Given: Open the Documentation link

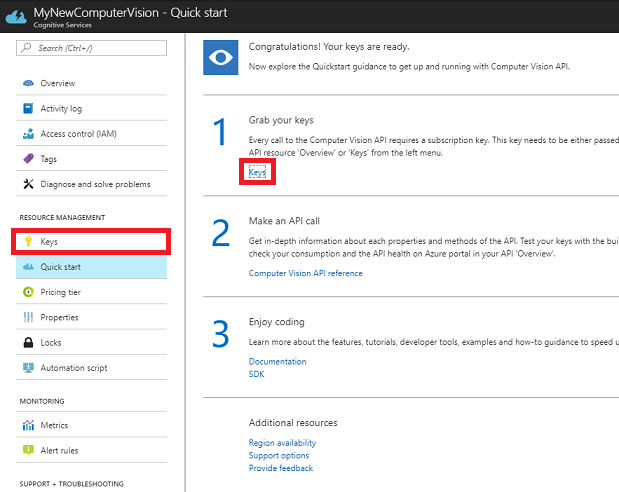Looking at the screenshot, I should 277,361.
